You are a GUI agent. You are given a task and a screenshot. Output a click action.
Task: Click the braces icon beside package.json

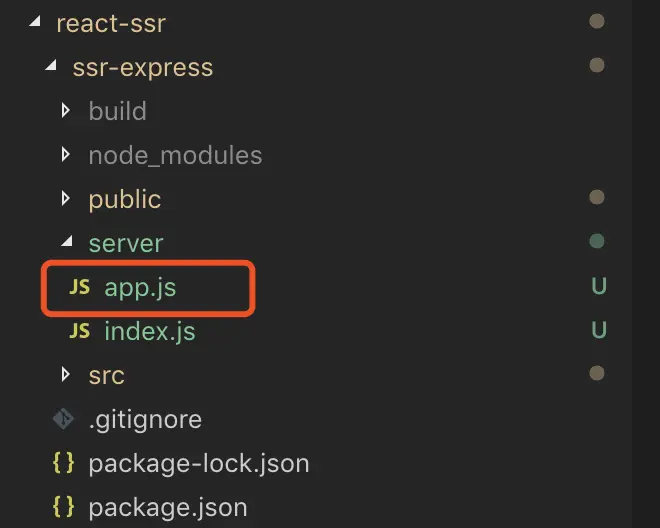click(63, 507)
